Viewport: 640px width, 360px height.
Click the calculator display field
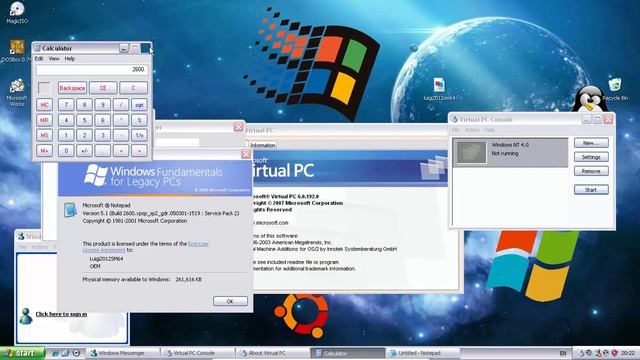click(91, 70)
